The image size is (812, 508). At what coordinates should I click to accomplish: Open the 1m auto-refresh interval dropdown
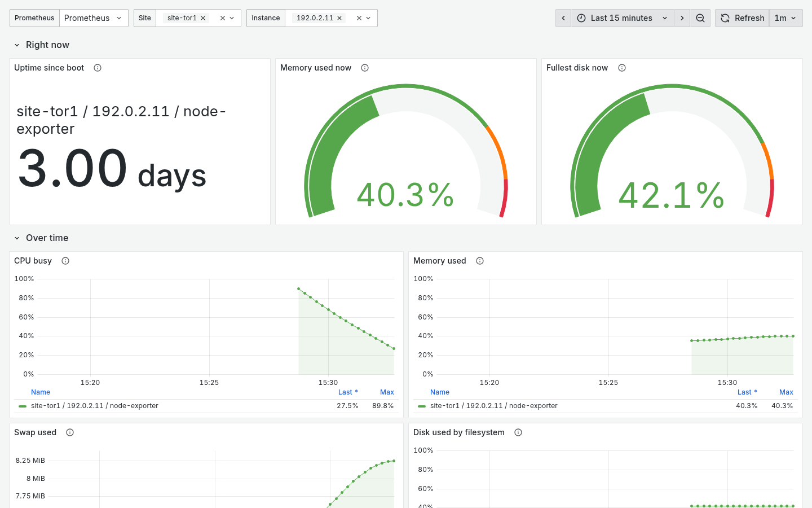(x=785, y=18)
